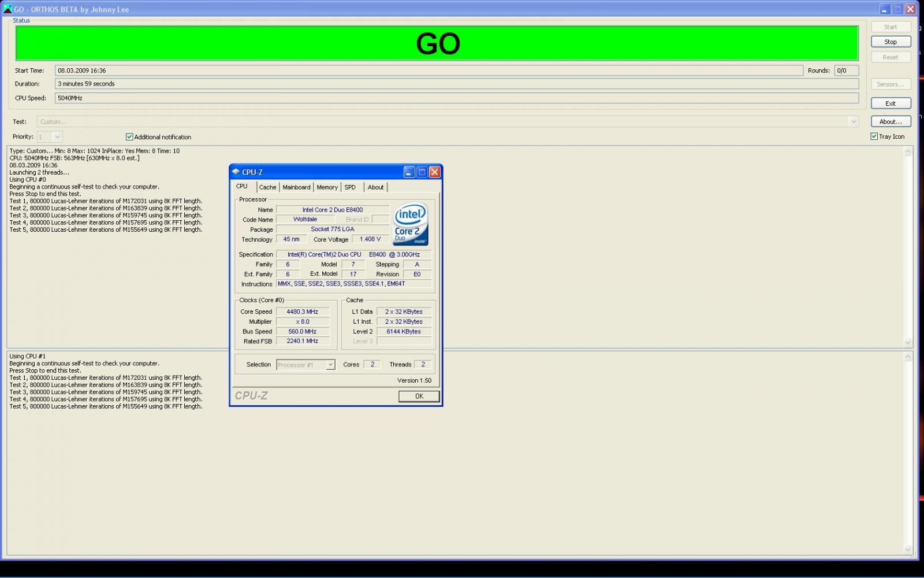Open the Test type dropdown

click(854, 121)
